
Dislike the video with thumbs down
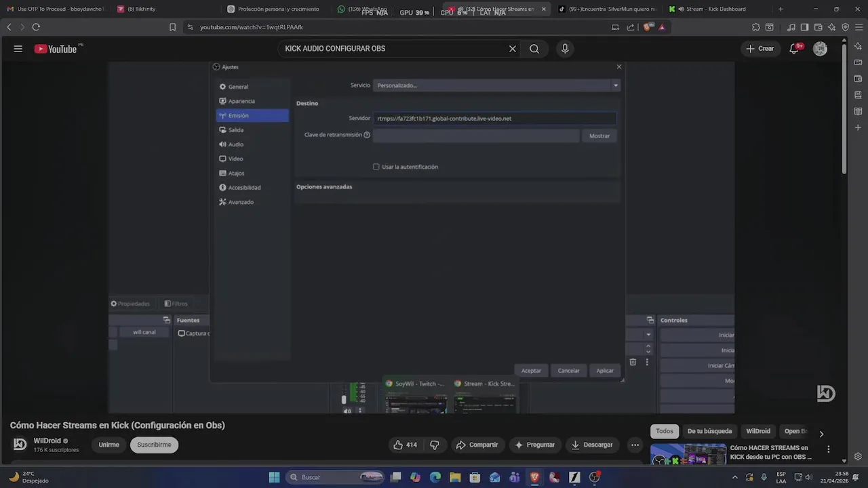[435, 445]
